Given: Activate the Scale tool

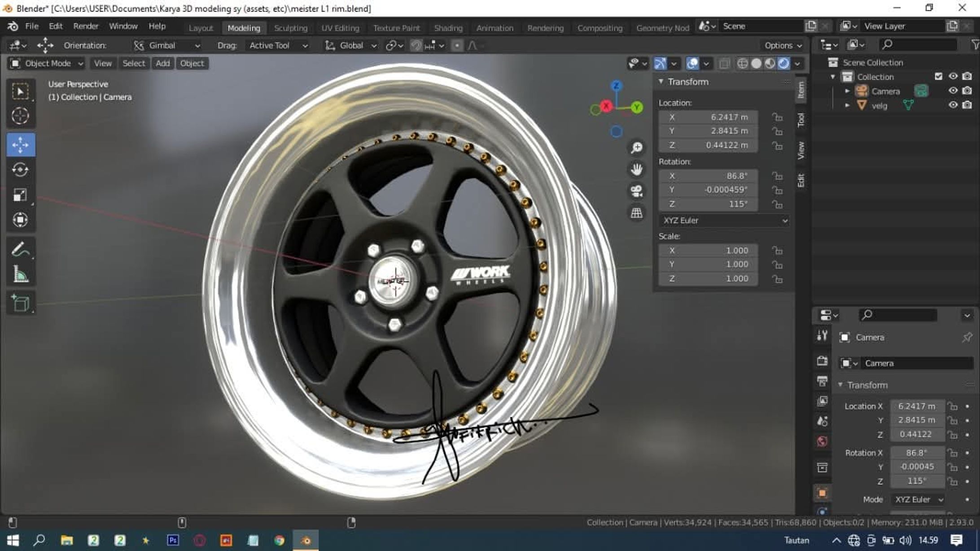Looking at the screenshot, I should coord(20,195).
